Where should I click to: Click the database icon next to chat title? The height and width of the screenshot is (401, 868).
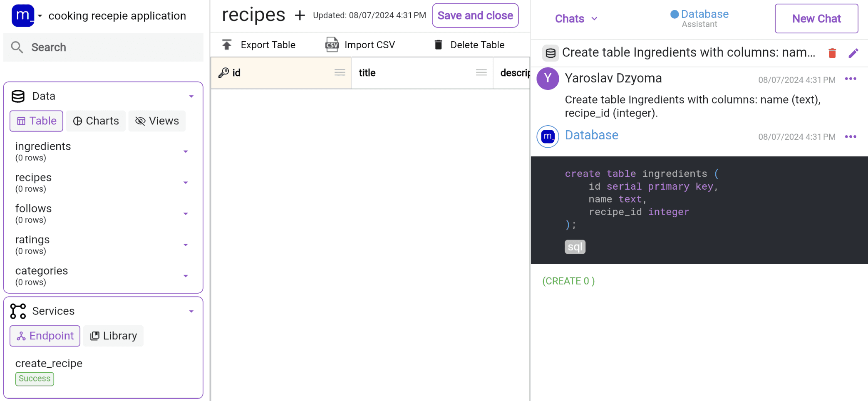coord(550,53)
